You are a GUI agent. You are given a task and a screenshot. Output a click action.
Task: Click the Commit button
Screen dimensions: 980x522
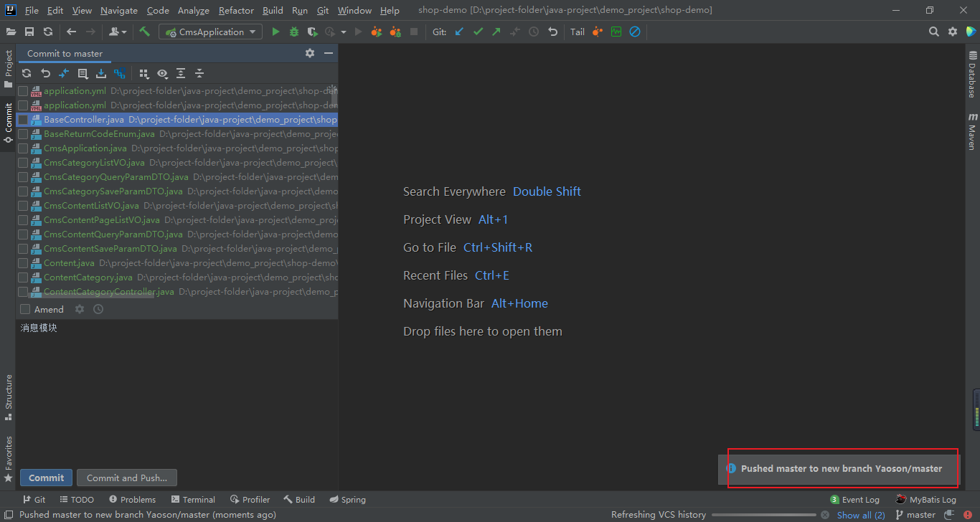47,478
